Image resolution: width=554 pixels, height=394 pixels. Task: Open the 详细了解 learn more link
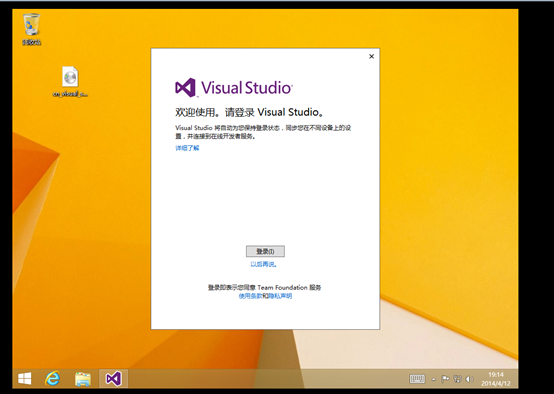coord(187,148)
